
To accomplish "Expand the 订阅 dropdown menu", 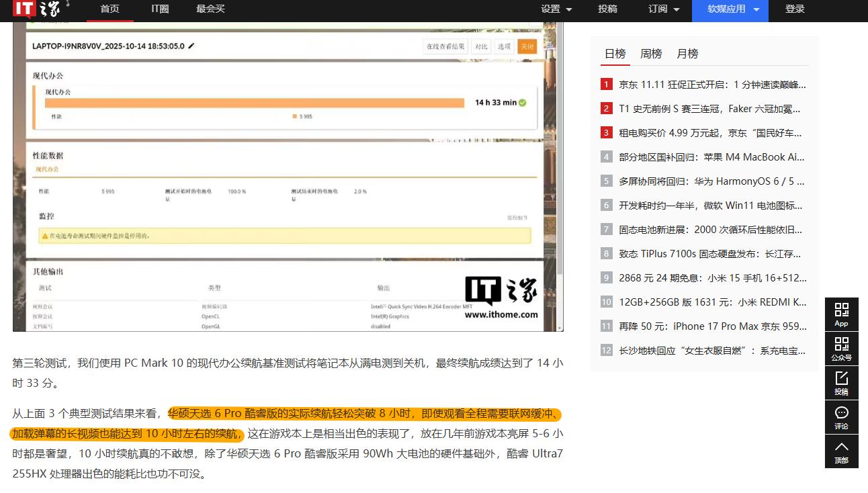I will coord(664,9).
